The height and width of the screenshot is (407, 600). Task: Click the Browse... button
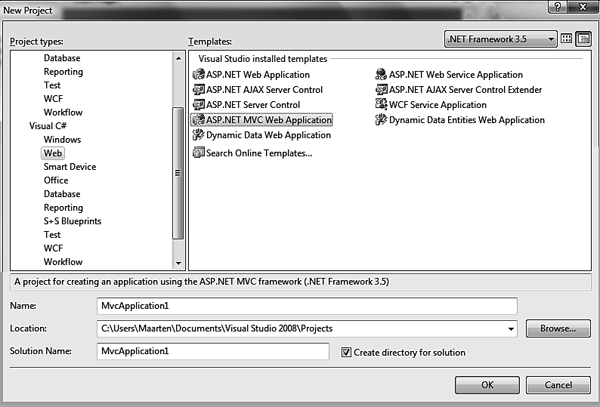click(558, 329)
